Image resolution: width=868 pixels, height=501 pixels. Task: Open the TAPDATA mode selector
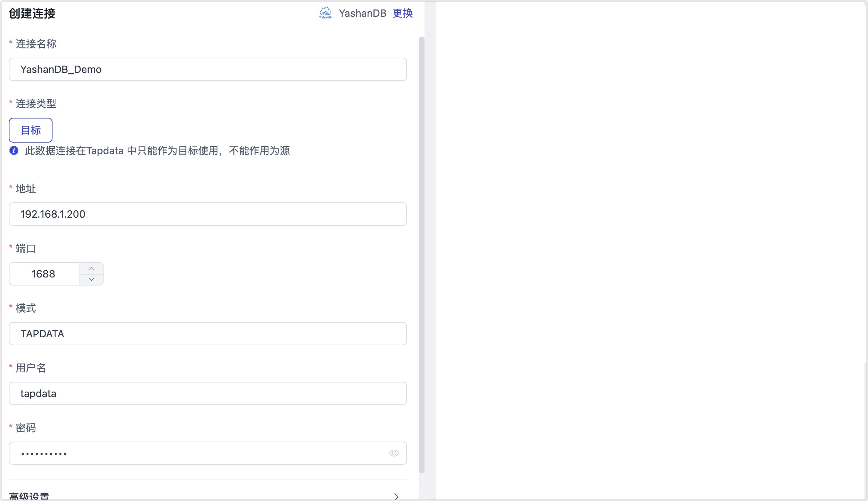(x=208, y=334)
